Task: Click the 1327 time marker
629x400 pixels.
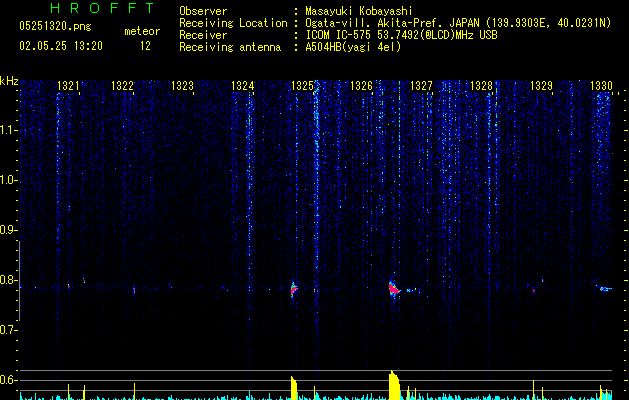Action: (421, 86)
